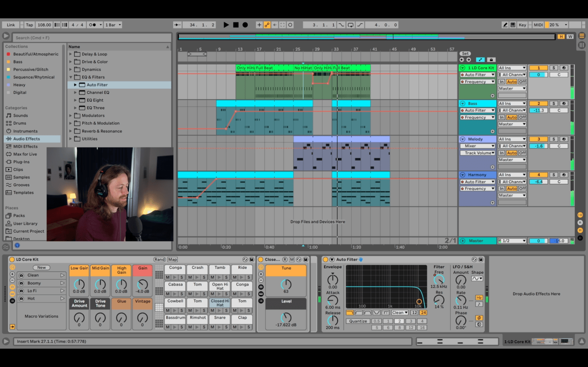Open the 1 Bar quantization dropdown
588x367 pixels.
click(x=113, y=25)
